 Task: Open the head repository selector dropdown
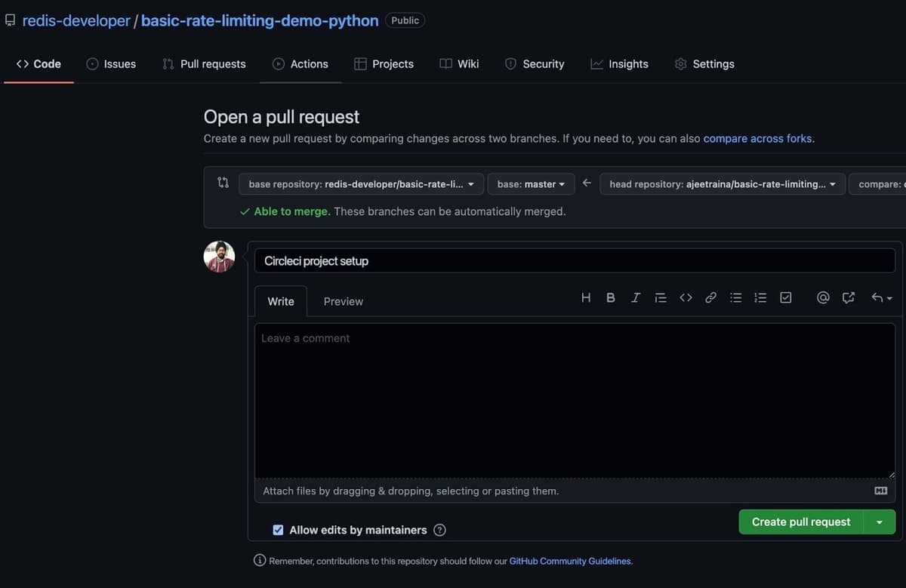pos(722,183)
